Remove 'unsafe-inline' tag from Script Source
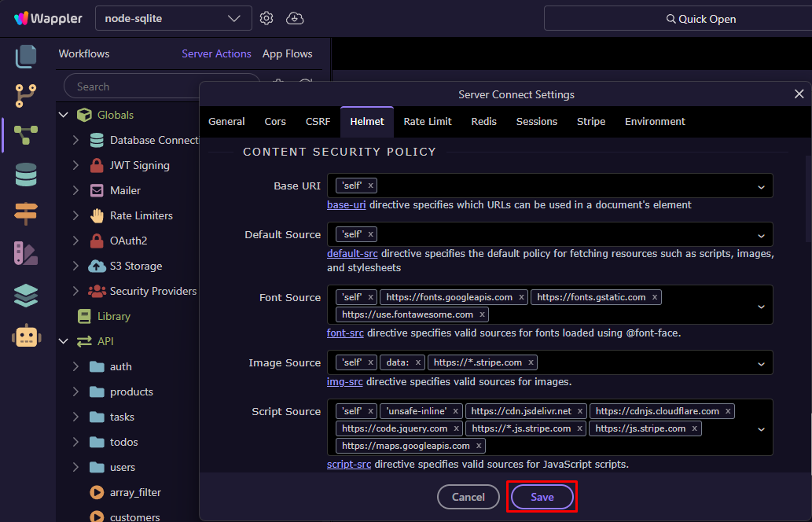 (x=455, y=411)
